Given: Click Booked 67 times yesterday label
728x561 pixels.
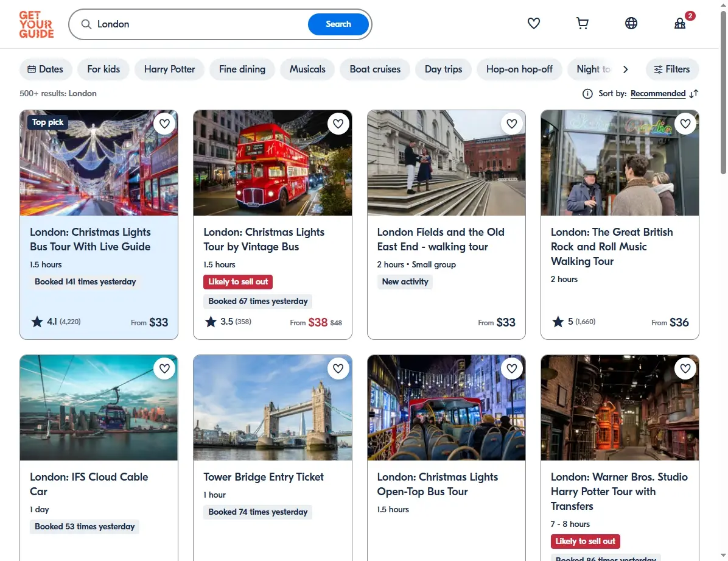Looking at the screenshot, I should (x=258, y=301).
